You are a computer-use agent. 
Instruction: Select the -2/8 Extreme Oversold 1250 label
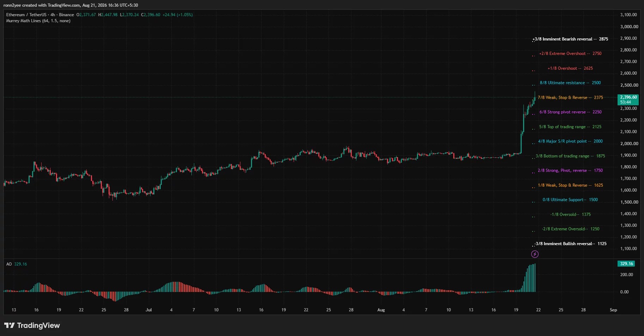[x=570, y=229]
